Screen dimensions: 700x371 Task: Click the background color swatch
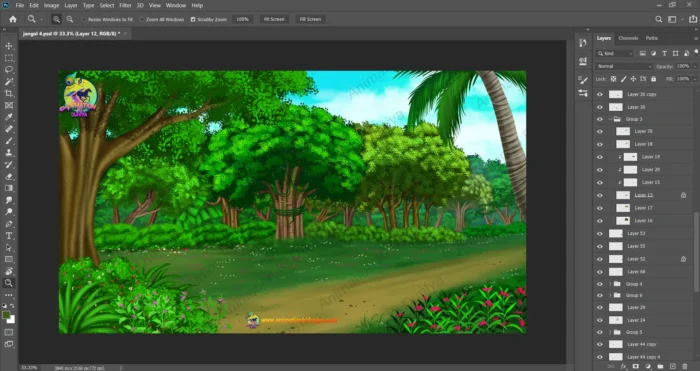coord(11,320)
